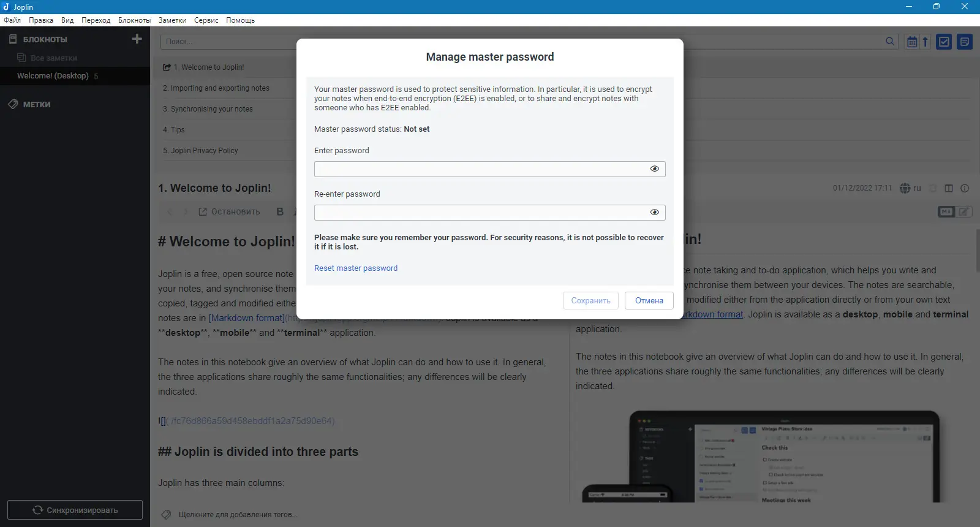Open the Правка menu

coord(41,20)
